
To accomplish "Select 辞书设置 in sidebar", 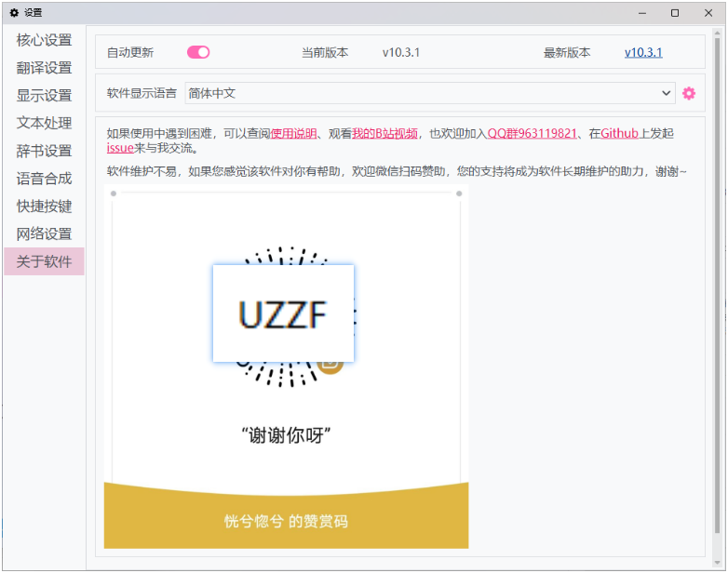I will click(x=44, y=151).
